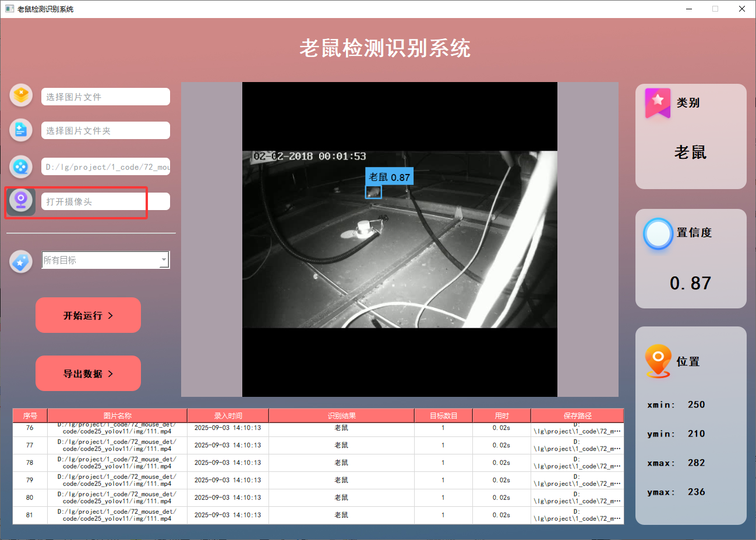Click the xmin value 250

tap(696, 404)
